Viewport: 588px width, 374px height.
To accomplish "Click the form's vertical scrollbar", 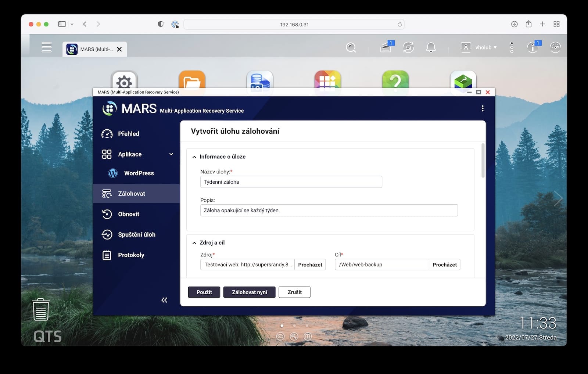I will point(483,161).
